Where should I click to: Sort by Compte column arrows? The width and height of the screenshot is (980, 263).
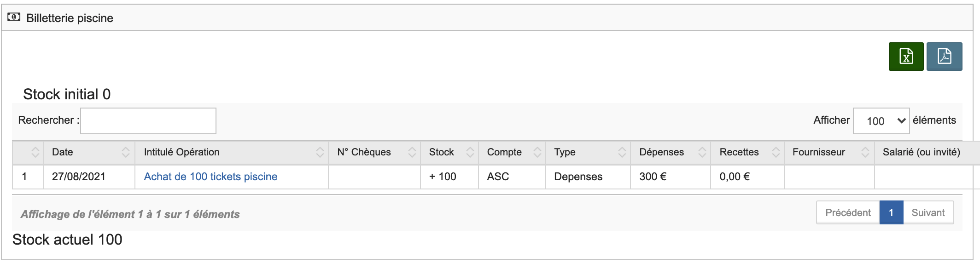pyautogui.click(x=537, y=152)
